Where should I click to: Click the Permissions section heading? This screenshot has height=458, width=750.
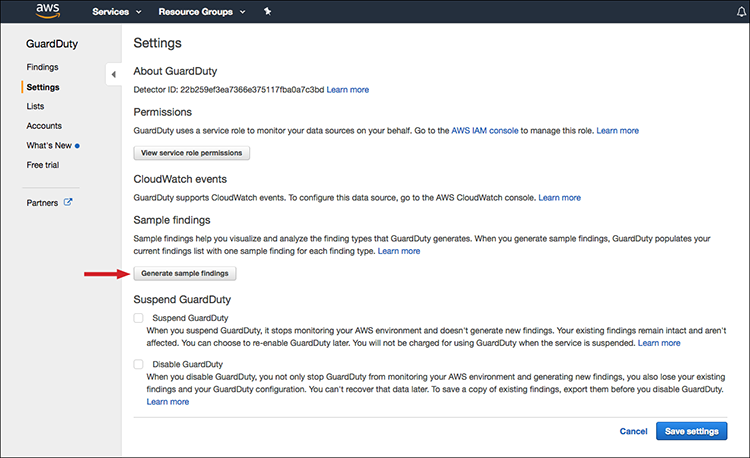pyautogui.click(x=163, y=112)
